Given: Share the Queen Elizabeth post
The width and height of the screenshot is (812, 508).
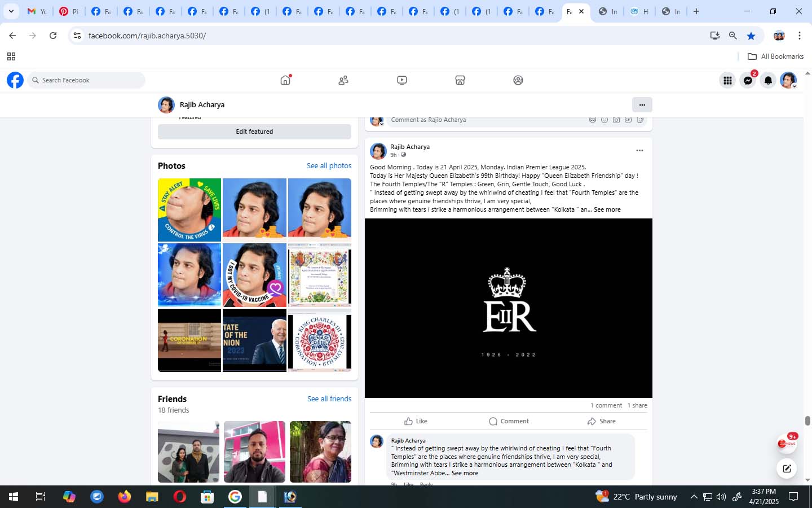Looking at the screenshot, I should (x=601, y=421).
